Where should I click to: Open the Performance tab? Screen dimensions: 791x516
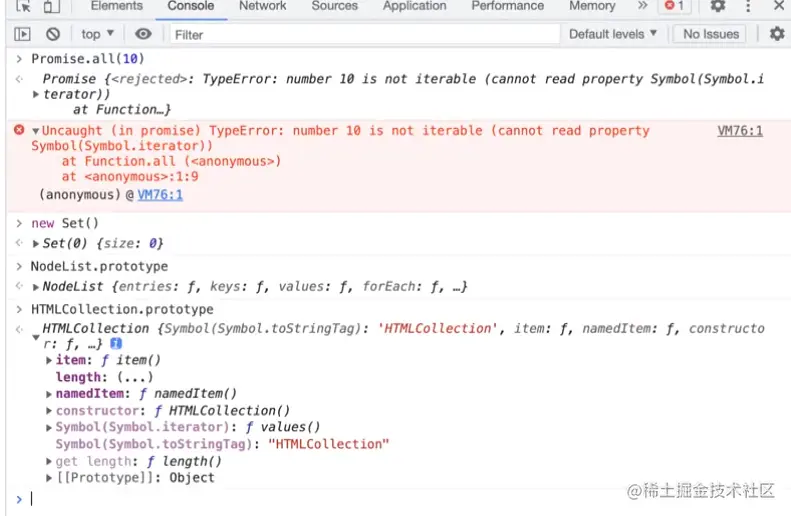(x=507, y=6)
